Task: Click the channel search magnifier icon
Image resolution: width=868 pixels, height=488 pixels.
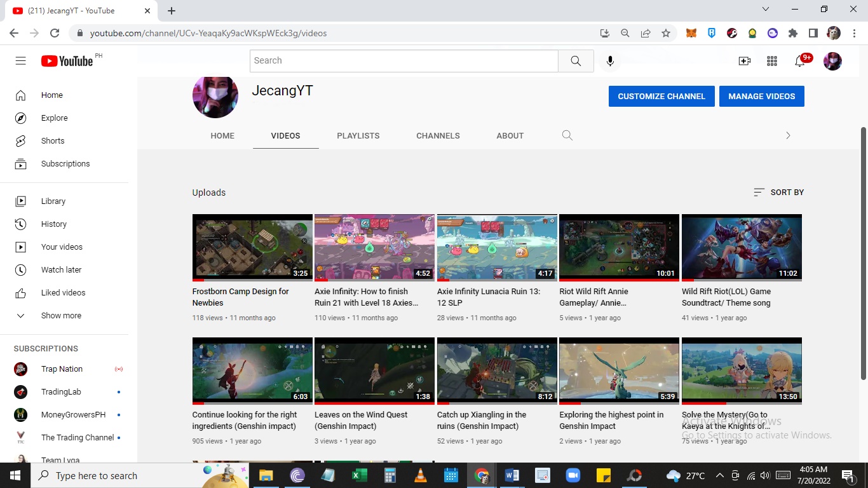Action: (x=567, y=135)
